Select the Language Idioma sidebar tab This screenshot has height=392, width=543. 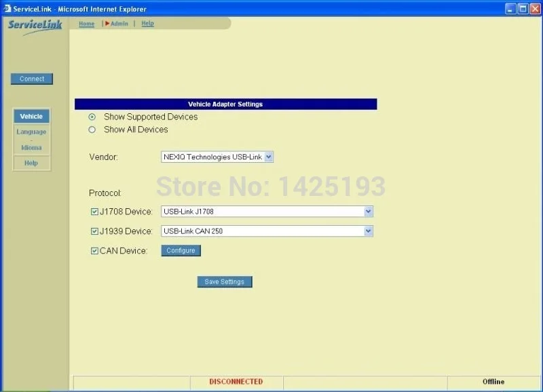pyautogui.click(x=31, y=140)
